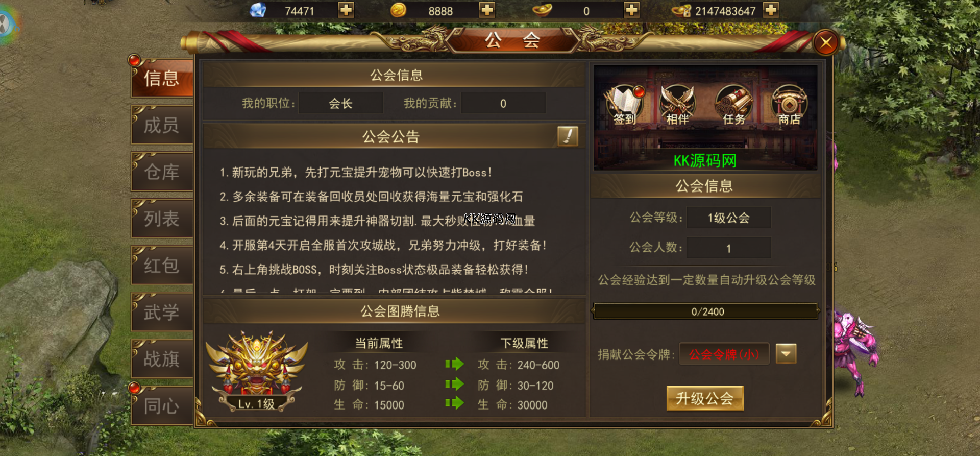Open the 商店 guild shop icon
This screenshot has width=980, height=456.
coord(789,106)
